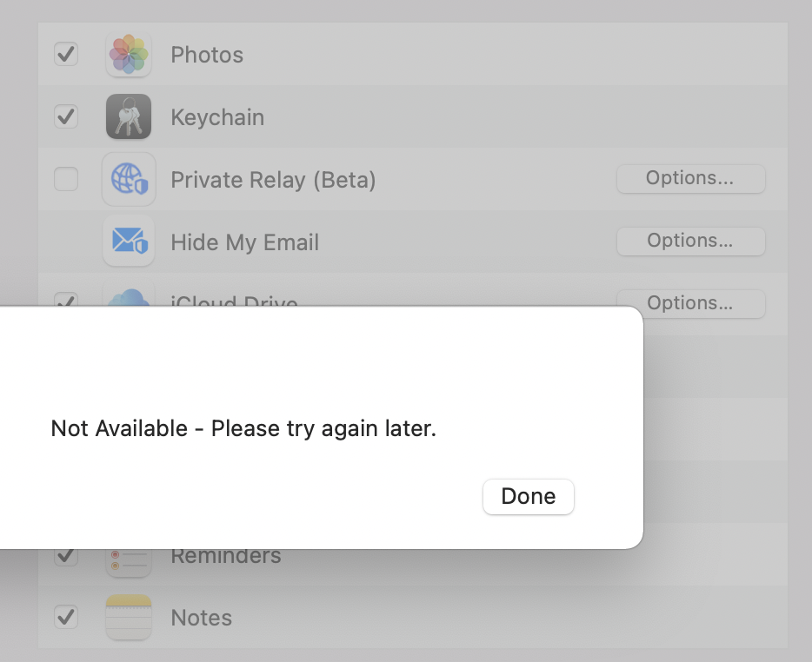Click the Notes notepad icon

(x=129, y=617)
